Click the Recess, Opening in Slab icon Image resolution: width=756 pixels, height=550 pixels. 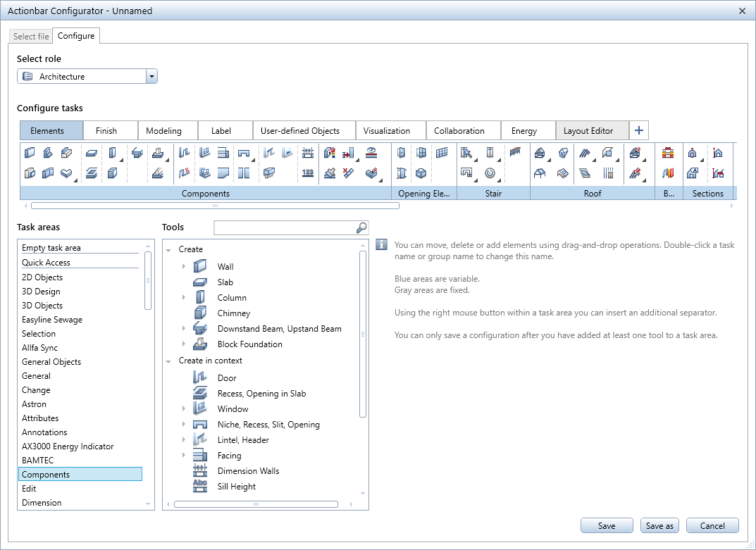[x=200, y=394]
